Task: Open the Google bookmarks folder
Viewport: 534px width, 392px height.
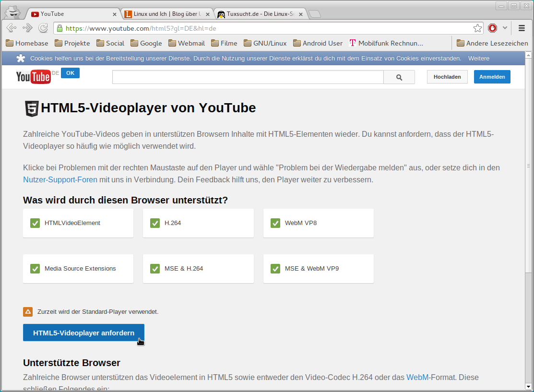Action: pos(146,43)
